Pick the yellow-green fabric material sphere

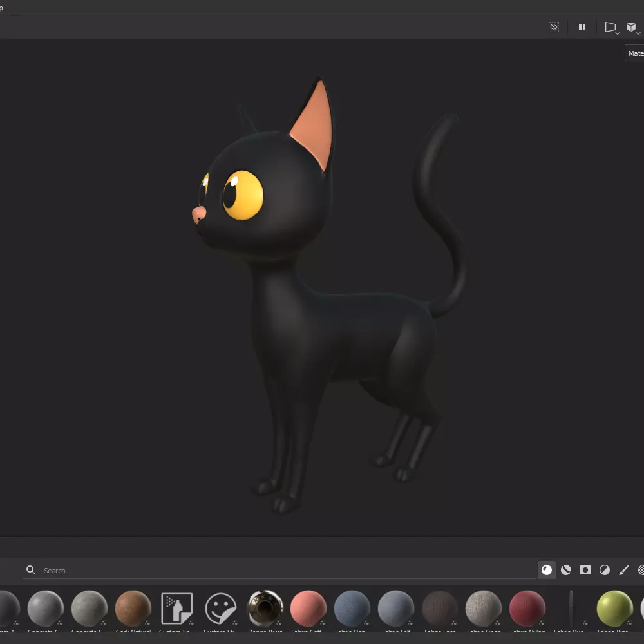[615, 609]
